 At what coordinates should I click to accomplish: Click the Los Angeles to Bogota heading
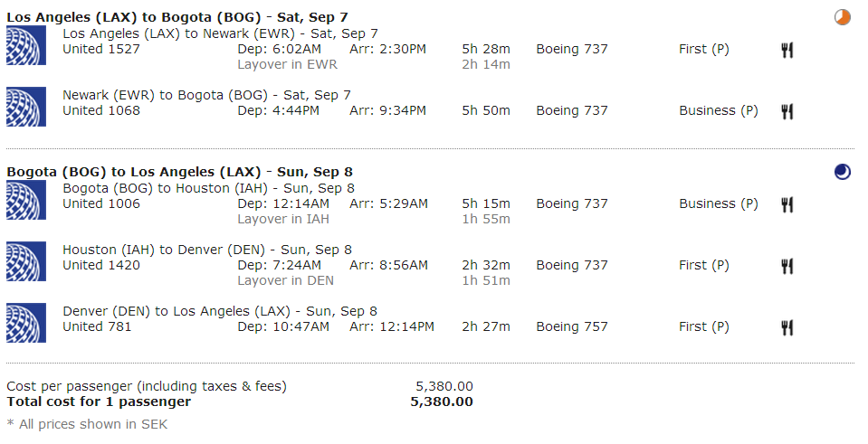(177, 17)
